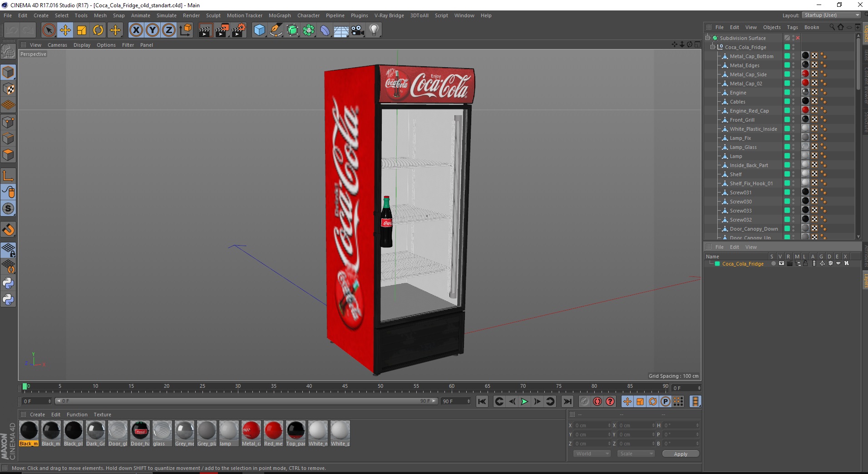This screenshot has width=868, height=474.
Task: Switch to Texture mode
Action: pos(8,89)
